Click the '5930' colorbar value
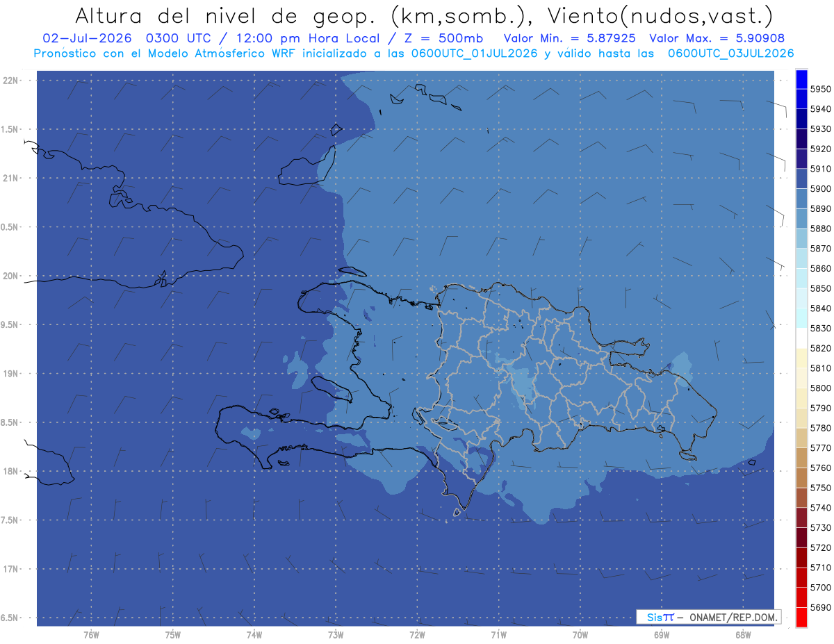Image resolution: width=834 pixels, height=644 pixels. 821,129
